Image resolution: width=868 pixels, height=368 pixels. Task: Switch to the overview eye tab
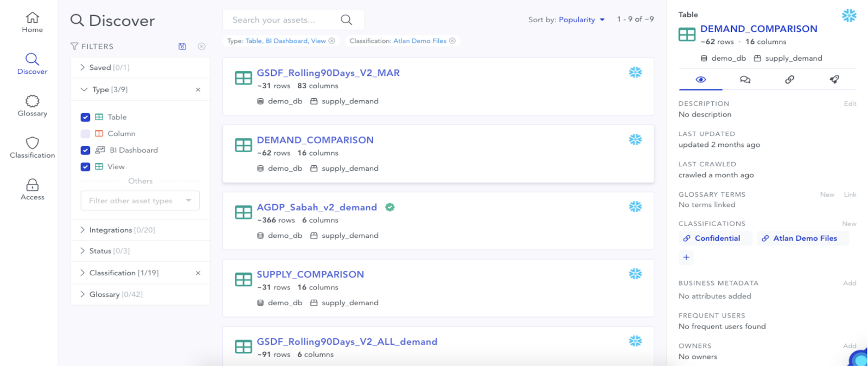(x=700, y=80)
